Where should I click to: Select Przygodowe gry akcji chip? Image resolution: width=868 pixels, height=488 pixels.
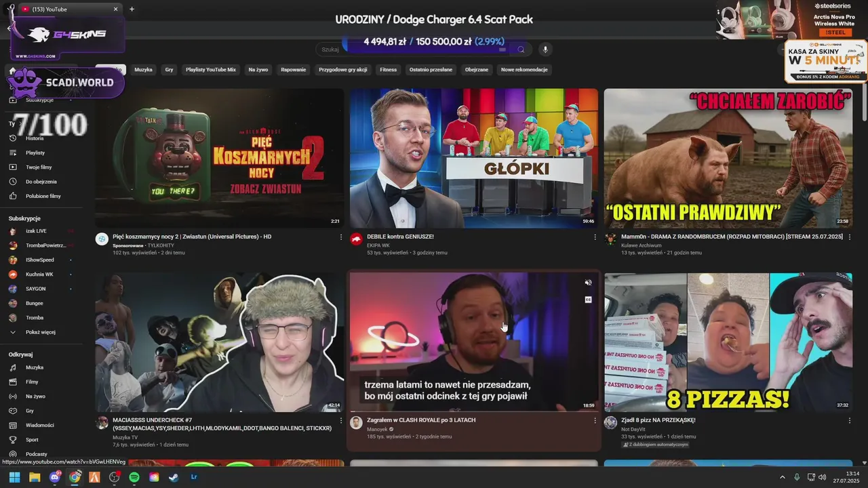pyautogui.click(x=343, y=70)
